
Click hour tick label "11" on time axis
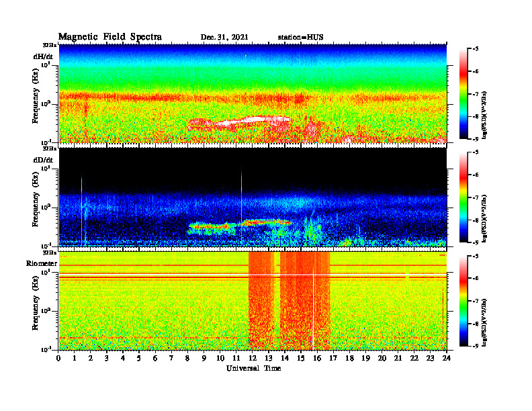pyautogui.click(x=236, y=359)
